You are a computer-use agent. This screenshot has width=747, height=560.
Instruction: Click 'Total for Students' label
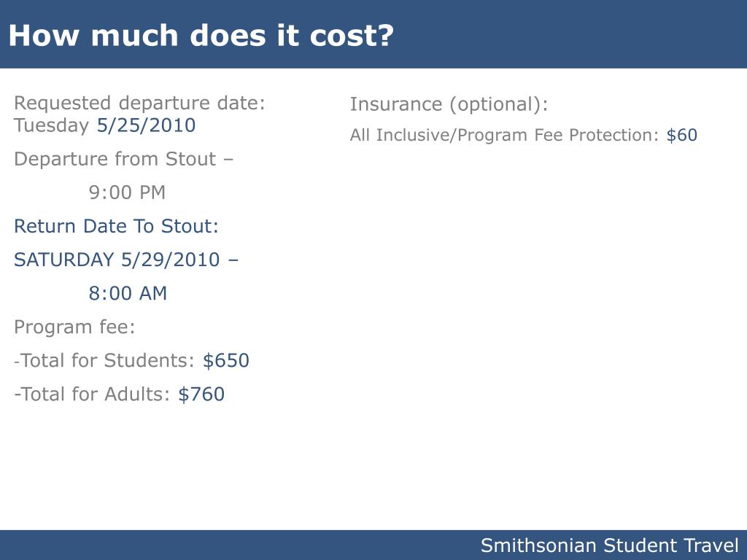(104, 360)
